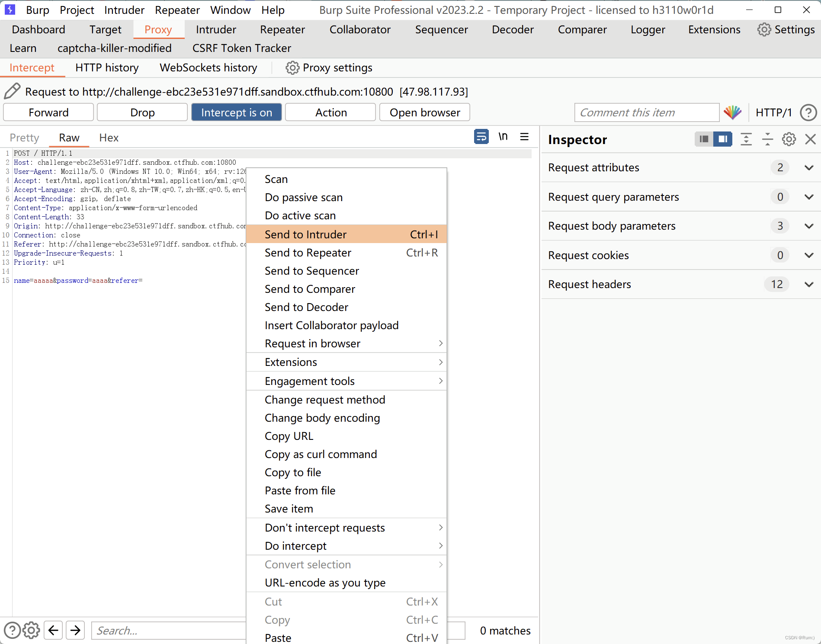Go to next search match arrow
Screen dimensions: 821x644
pyautogui.click(x=75, y=630)
